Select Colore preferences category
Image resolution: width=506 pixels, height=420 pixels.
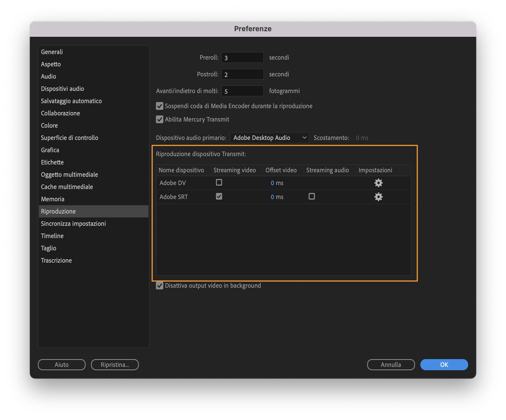[x=94, y=125]
